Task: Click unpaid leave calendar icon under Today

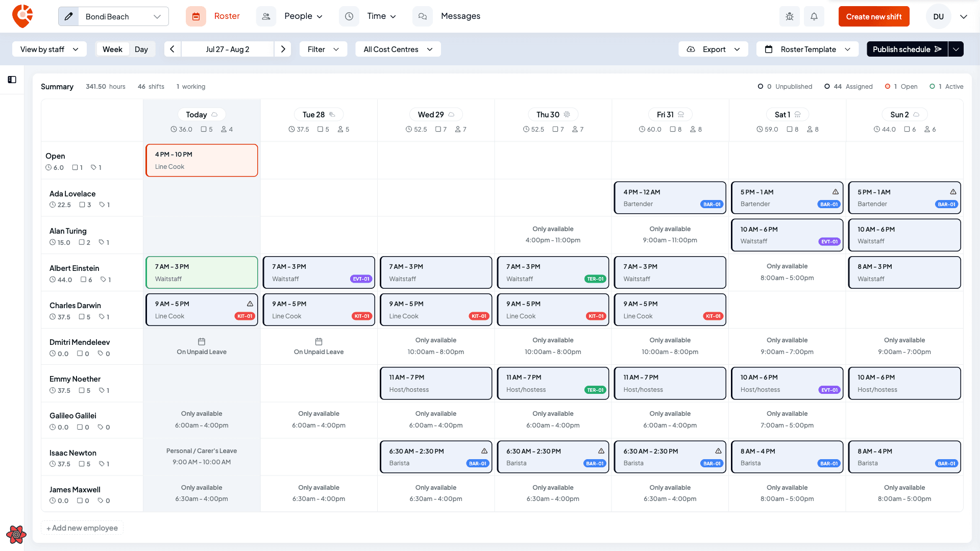Action: 202,341
